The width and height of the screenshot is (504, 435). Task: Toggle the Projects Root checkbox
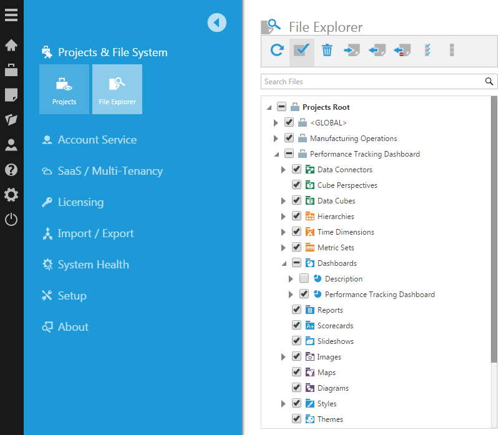pos(281,107)
